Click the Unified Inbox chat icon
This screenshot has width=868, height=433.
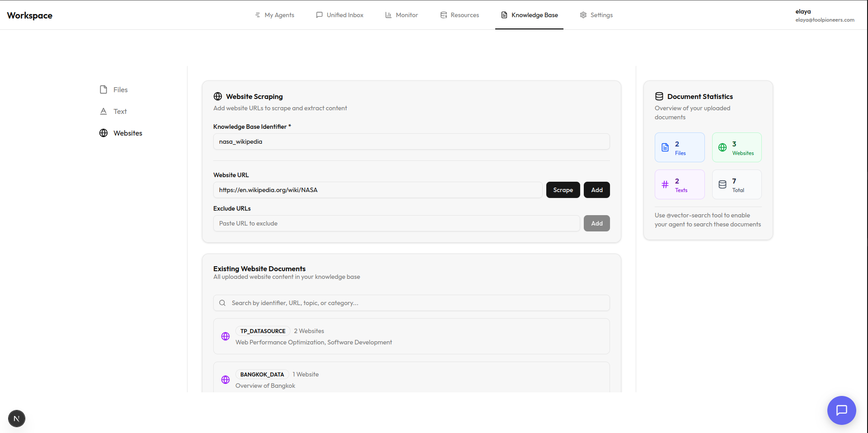point(319,14)
